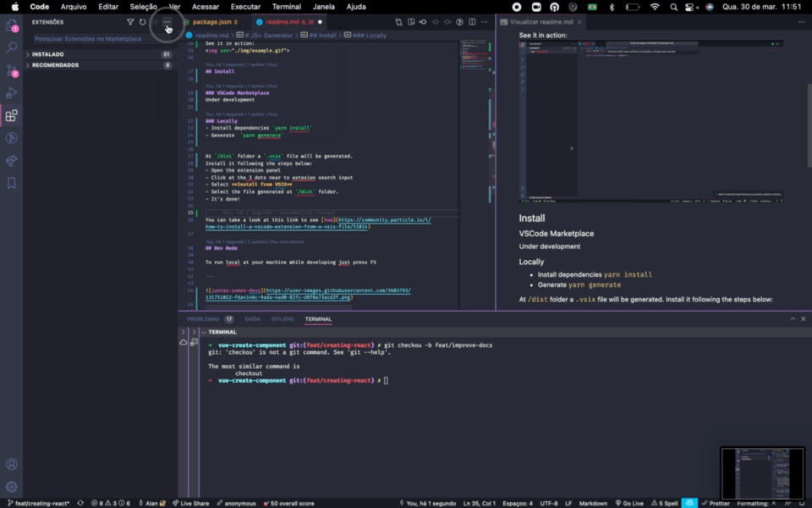Open preview to the side icon
The width and height of the screenshot is (812, 508).
pos(411,22)
